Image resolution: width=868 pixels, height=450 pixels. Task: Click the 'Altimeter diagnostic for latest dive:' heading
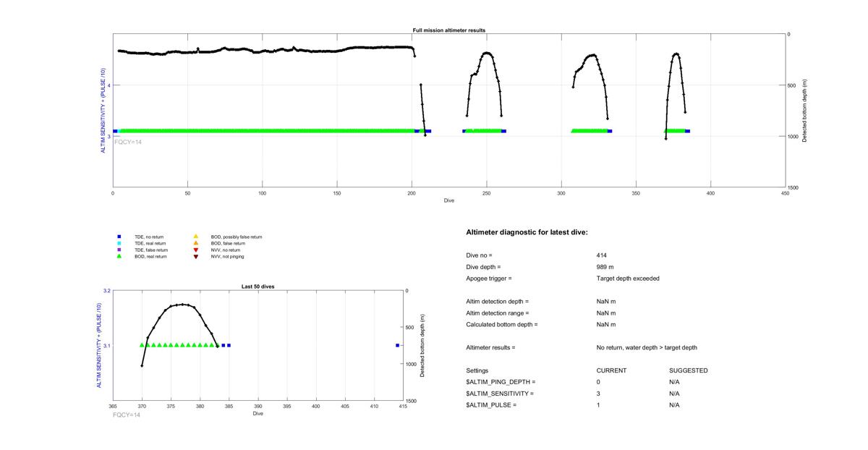point(527,232)
